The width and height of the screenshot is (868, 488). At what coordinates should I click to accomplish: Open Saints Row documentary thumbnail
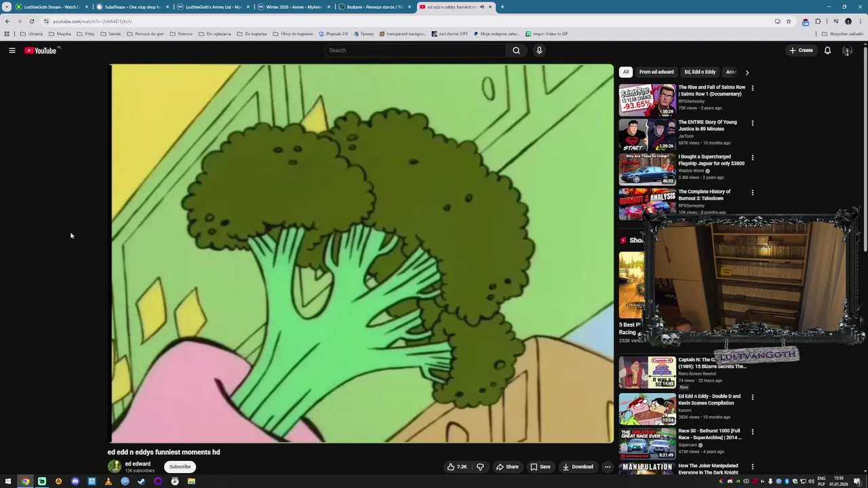click(x=647, y=100)
